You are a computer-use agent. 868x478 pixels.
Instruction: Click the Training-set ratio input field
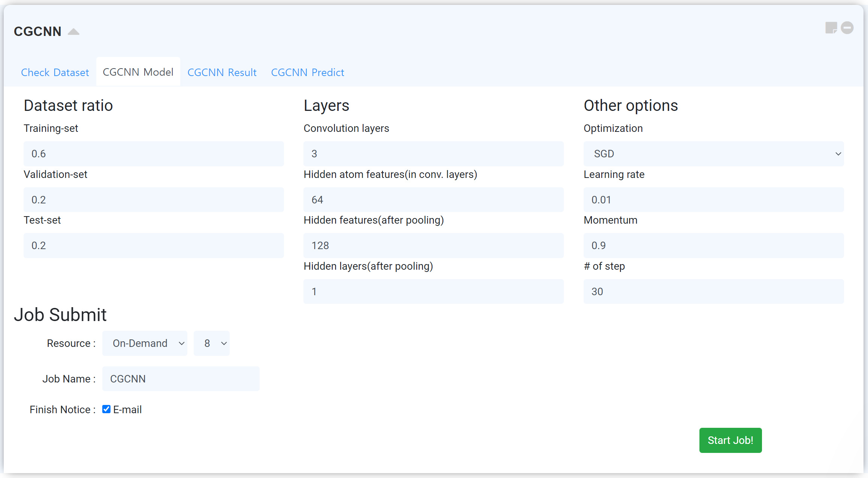[154, 154]
